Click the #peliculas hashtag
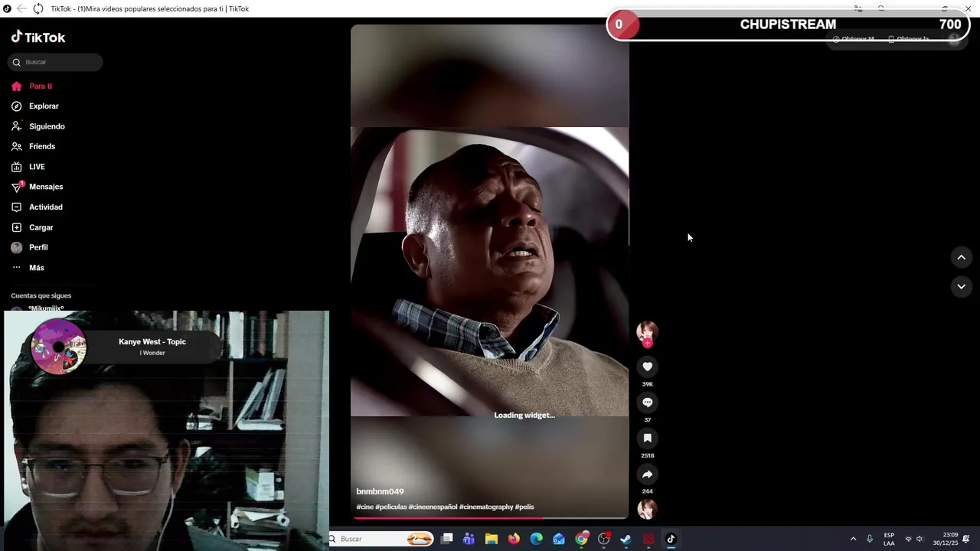980x551 pixels. click(390, 507)
